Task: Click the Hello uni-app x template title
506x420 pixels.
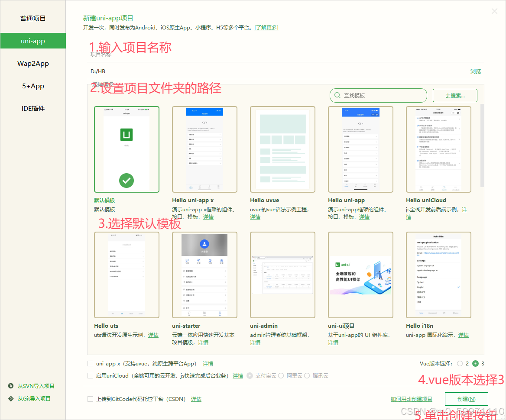Action: click(193, 200)
